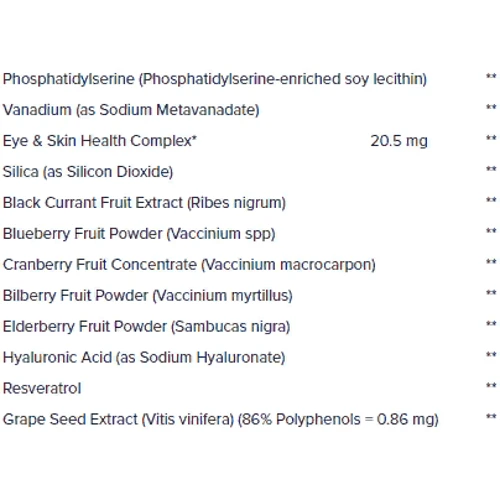Click the double asterisk next to Resveratrol
This screenshot has height=500, width=500.
click(x=491, y=386)
